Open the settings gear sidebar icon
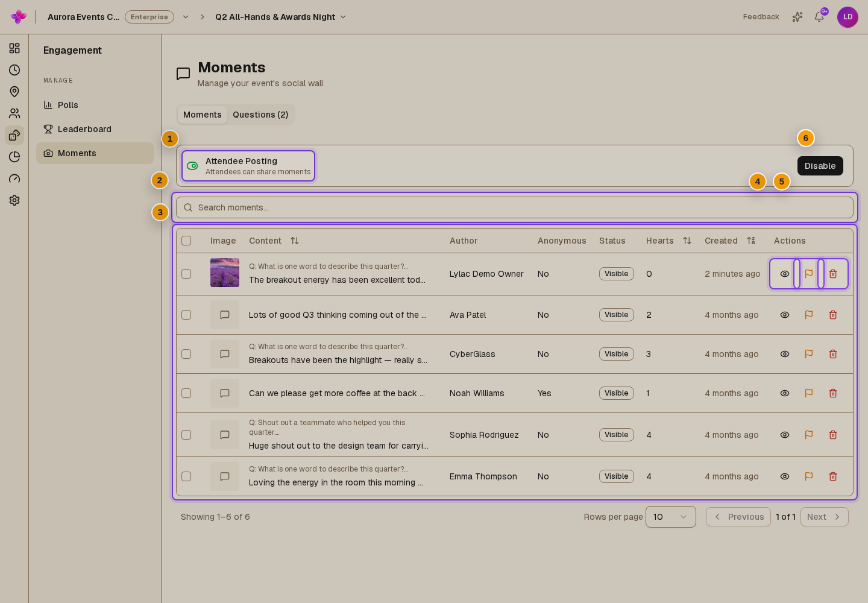Screen dimensions: 868x603 point(14,200)
